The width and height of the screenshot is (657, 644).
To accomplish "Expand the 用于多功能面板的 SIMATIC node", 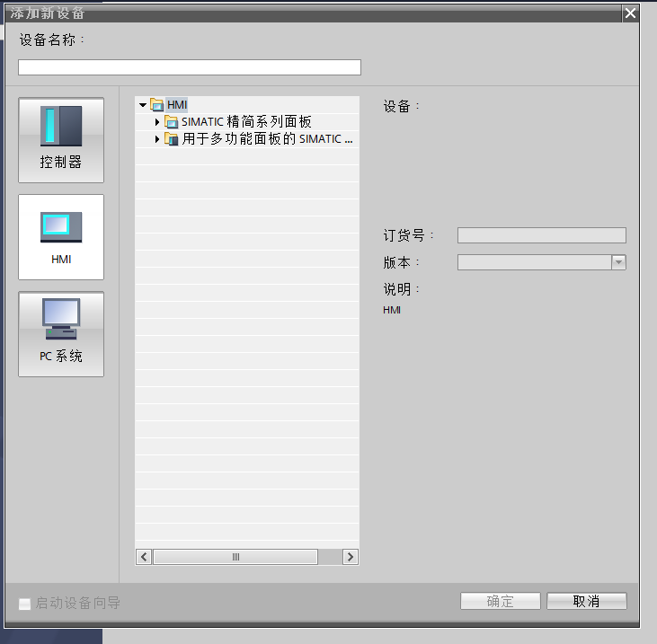I will pos(157,139).
